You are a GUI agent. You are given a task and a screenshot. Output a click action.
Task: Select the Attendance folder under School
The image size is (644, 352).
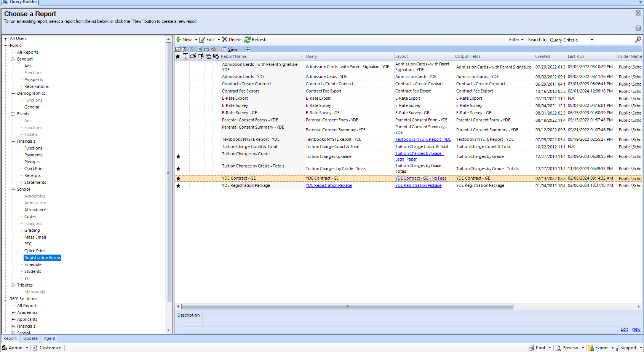point(35,210)
